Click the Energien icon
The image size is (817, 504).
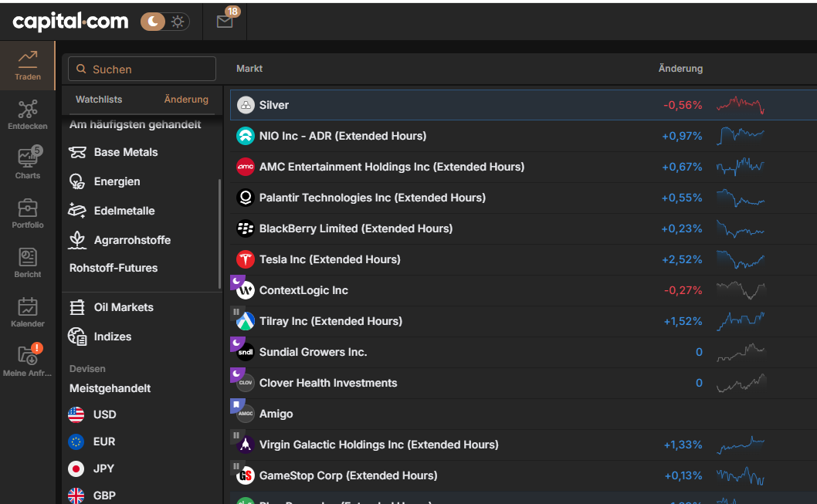pyautogui.click(x=77, y=181)
